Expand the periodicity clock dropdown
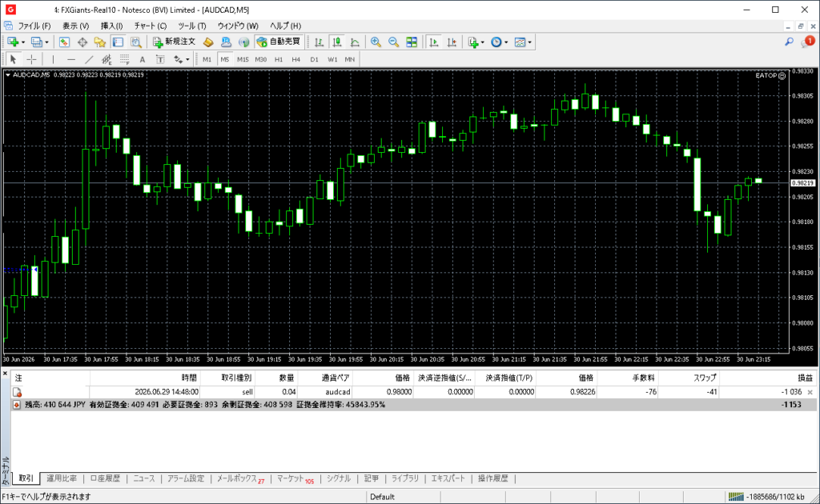The height and width of the screenshot is (504, 820). pyautogui.click(x=506, y=42)
